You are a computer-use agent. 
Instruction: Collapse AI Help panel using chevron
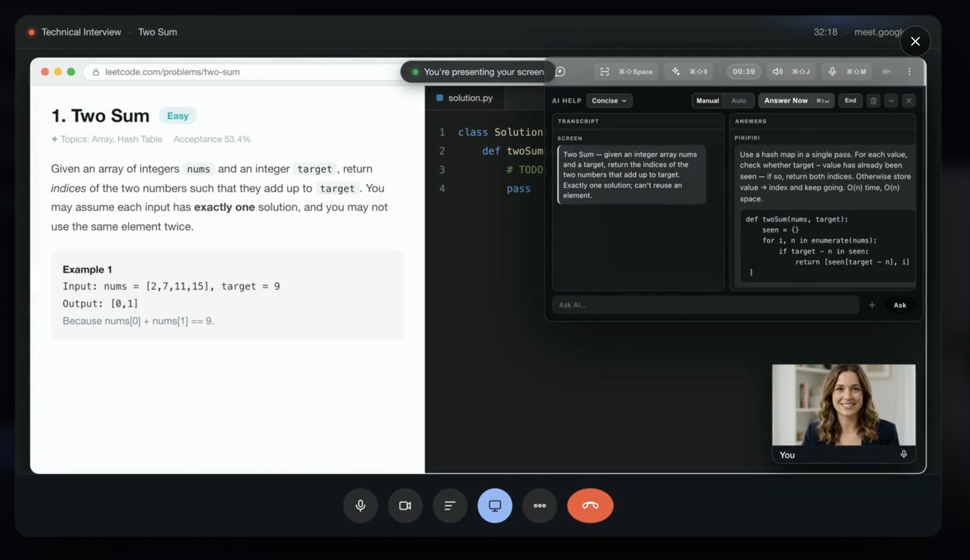tap(891, 101)
